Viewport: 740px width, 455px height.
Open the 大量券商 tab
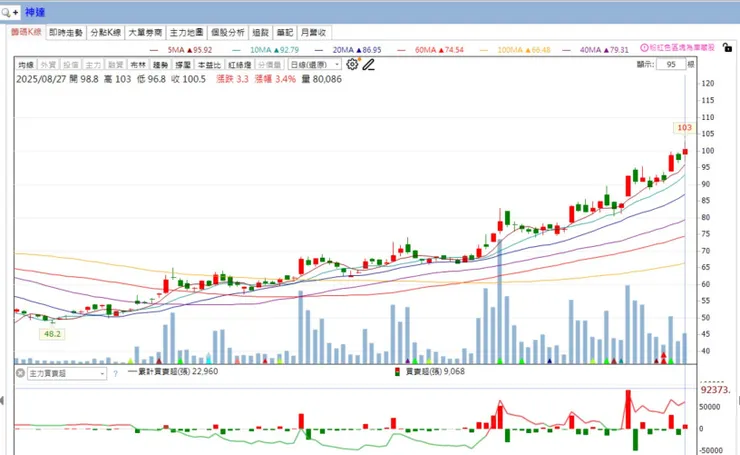click(x=145, y=33)
